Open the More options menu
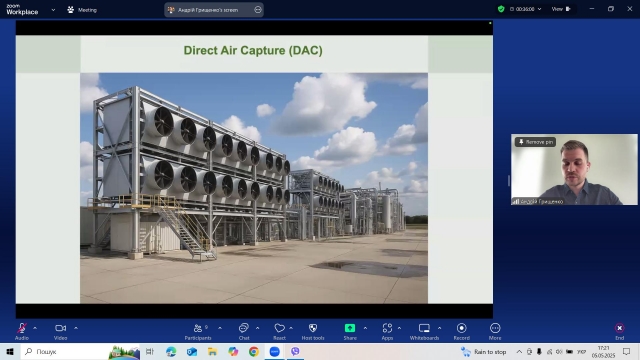This screenshot has height=360, width=640. (x=495, y=331)
